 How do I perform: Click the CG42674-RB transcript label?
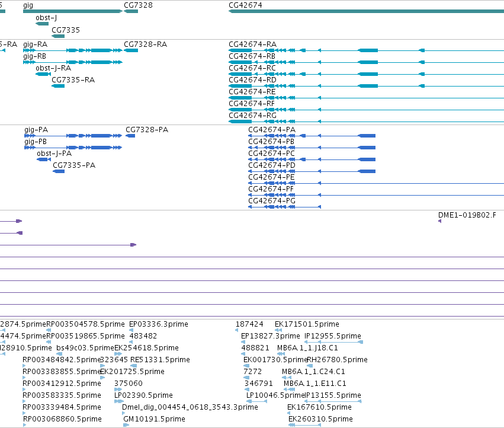coord(252,56)
